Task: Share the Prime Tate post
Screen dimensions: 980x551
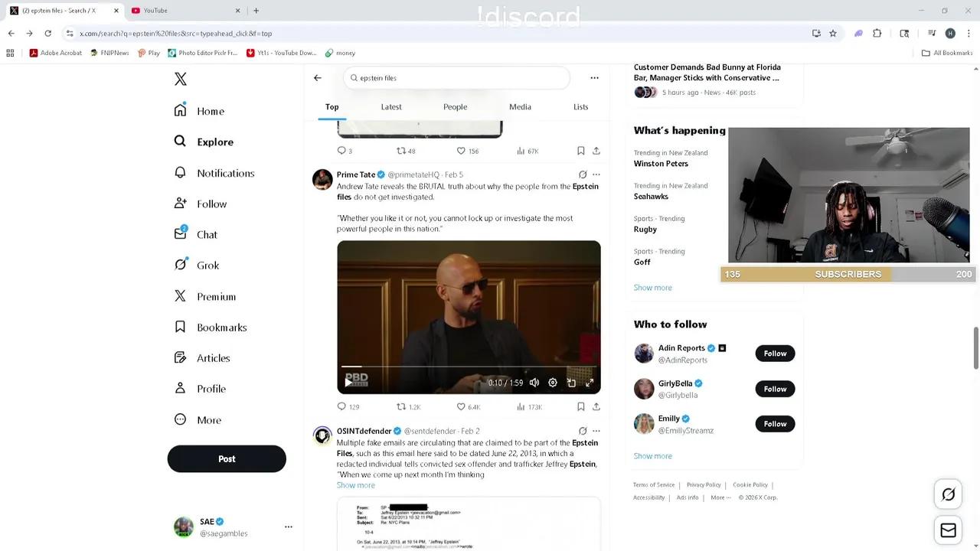Action: (596, 406)
